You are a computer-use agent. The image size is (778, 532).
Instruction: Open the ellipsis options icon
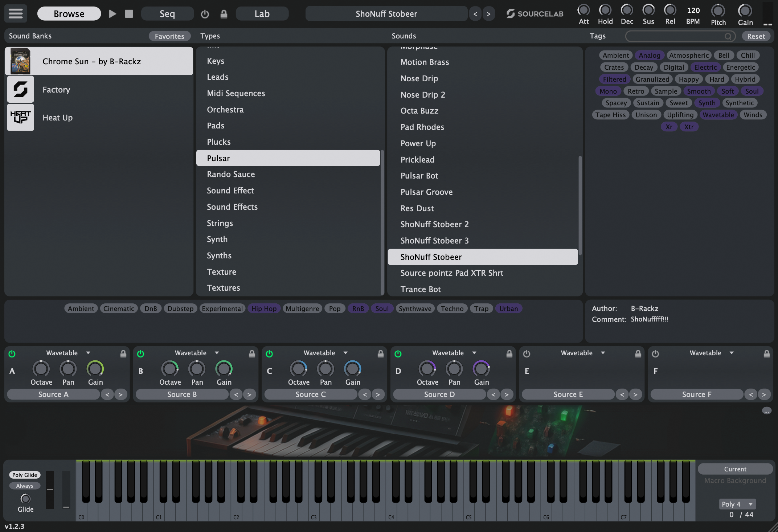[766, 411]
